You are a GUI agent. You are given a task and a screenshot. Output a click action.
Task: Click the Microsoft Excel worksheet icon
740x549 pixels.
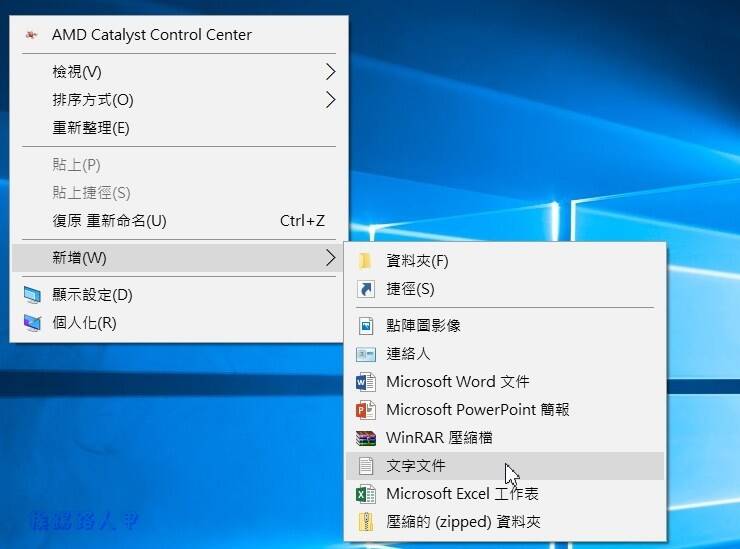[x=366, y=494]
